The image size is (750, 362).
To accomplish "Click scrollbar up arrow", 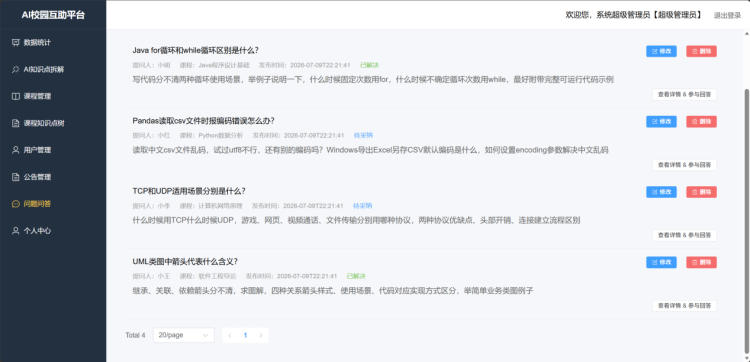I will [747, 33].
